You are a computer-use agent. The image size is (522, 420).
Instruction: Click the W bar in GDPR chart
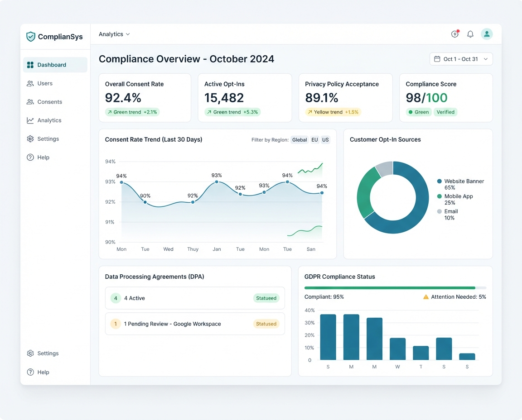pyautogui.click(x=397, y=349)
